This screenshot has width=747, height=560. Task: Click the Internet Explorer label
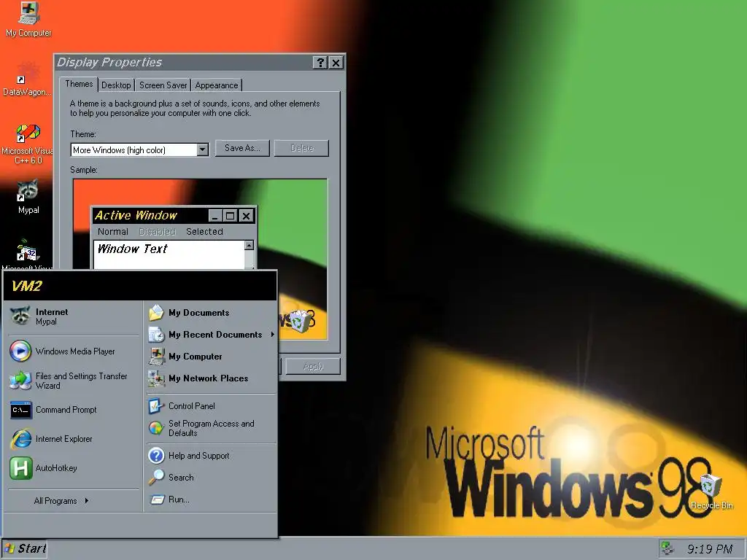[64, 439]
